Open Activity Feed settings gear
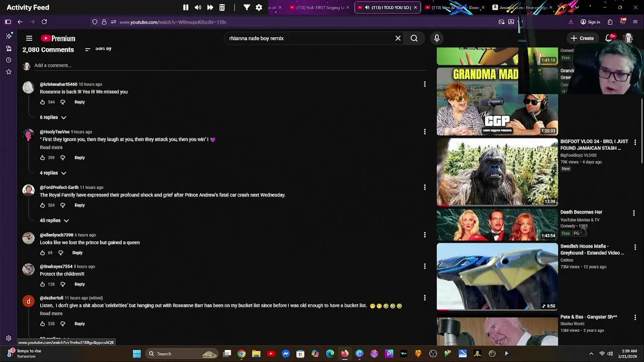The height and width of the screenshot is (362, 644). [259, 8]
